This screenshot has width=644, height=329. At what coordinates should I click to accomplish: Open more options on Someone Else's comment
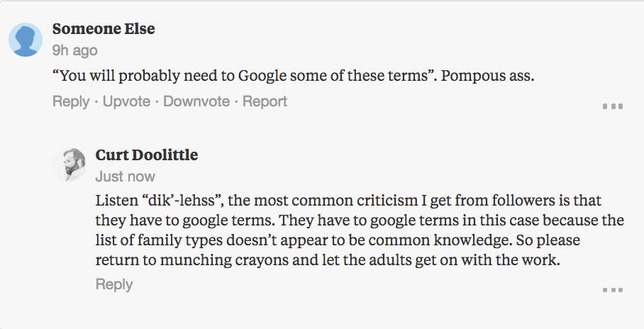(x=612, y=106)
